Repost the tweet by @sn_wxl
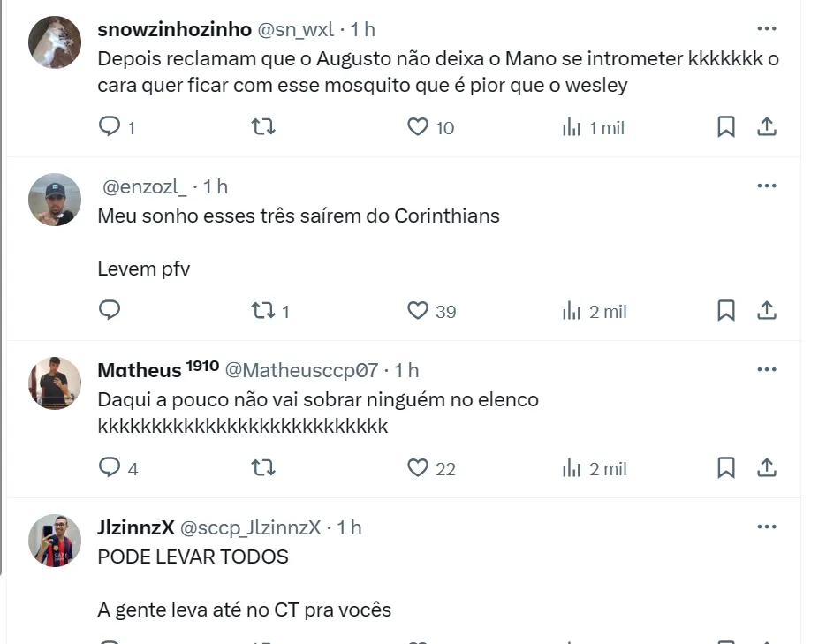826x644 pixels. click(263, 127)
